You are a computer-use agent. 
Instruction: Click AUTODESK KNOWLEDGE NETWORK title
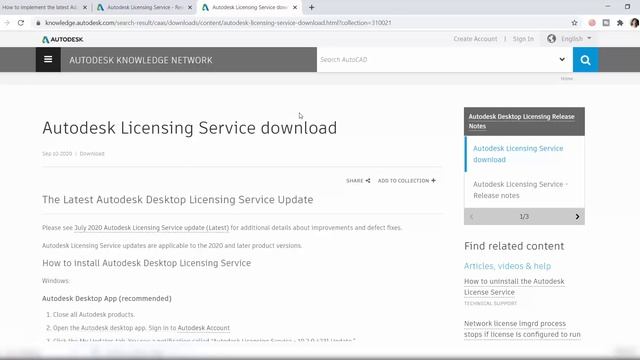[141, 60]
